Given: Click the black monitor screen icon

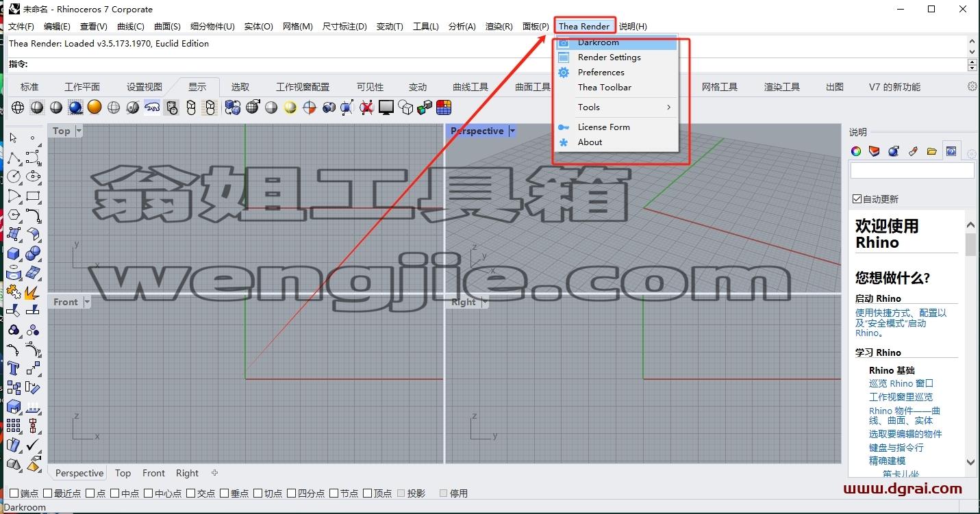Looking at the screenshot, I should [x=386, y=107].
